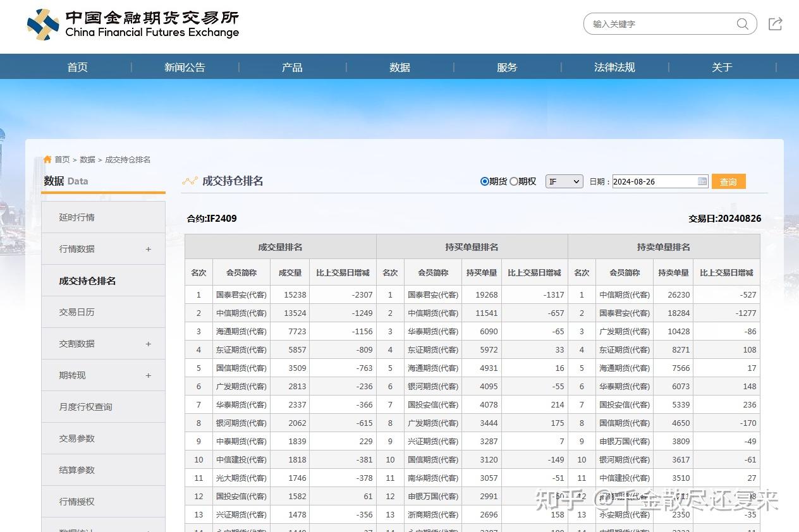
Task: Click the 查询 query button
Action: 728,181
